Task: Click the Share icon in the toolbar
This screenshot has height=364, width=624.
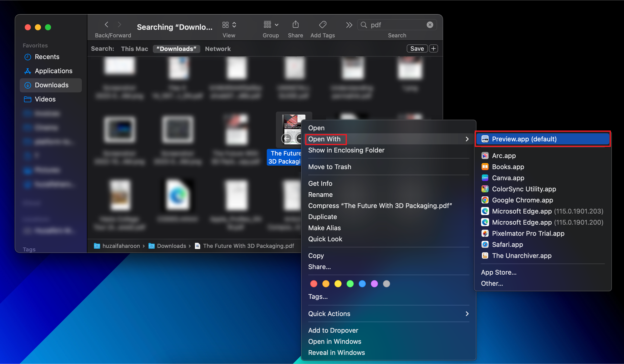Action: 295,24
